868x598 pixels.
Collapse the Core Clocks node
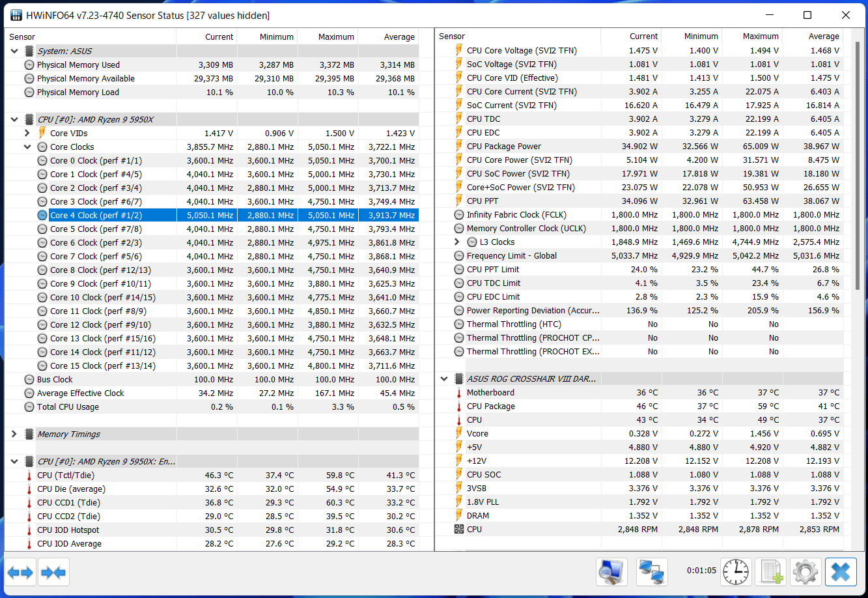click(27, 147)
